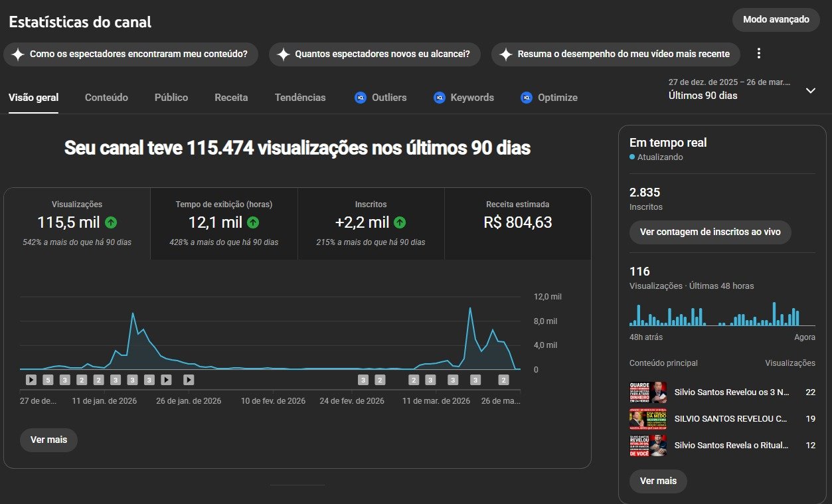Click the green up arrow beside 115,5 mil
Viewport: 832px width, 504px height.
pyautogui.click(x=111, y=222)
